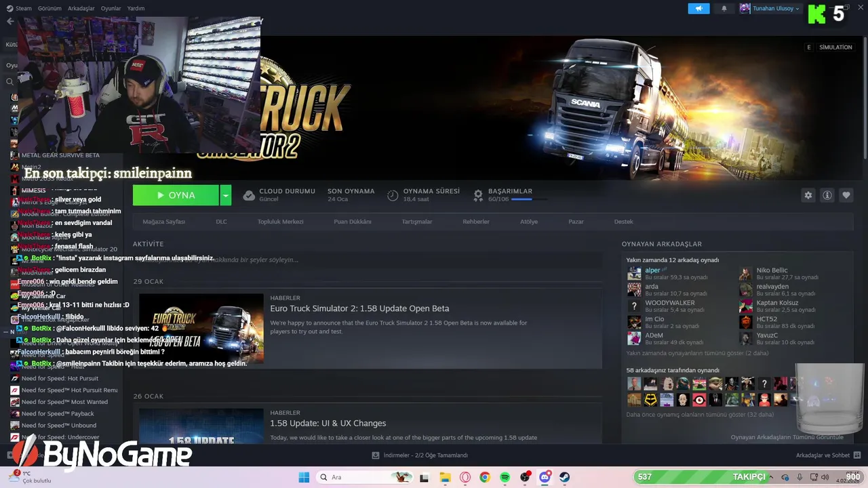The height and width of the screenshot is (488, 868).
Task: Open Pazar tab
Action: (576, 222)
